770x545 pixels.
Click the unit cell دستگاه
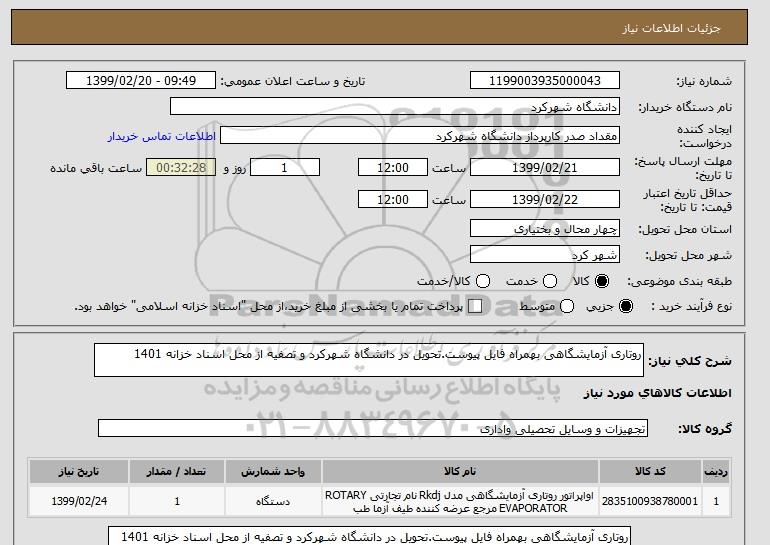(273, 501)
